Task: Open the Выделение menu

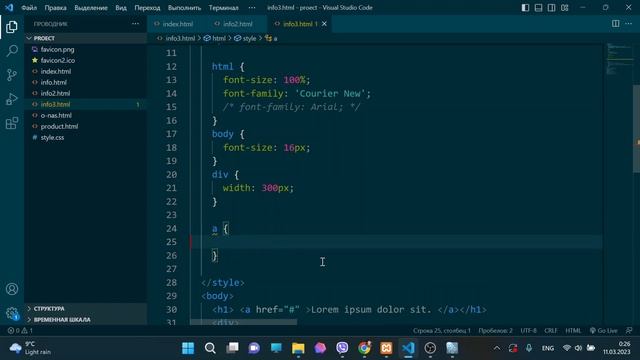Action: (91, 7)
